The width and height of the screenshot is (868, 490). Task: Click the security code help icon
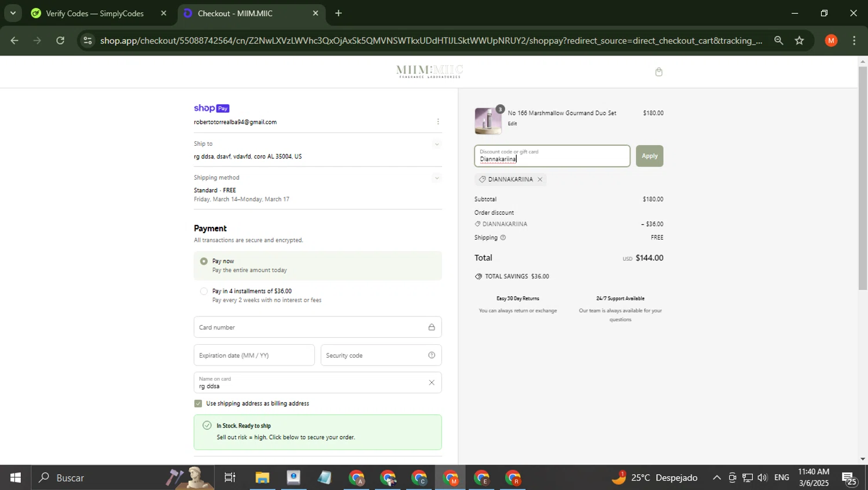click(x=432, y=355)
